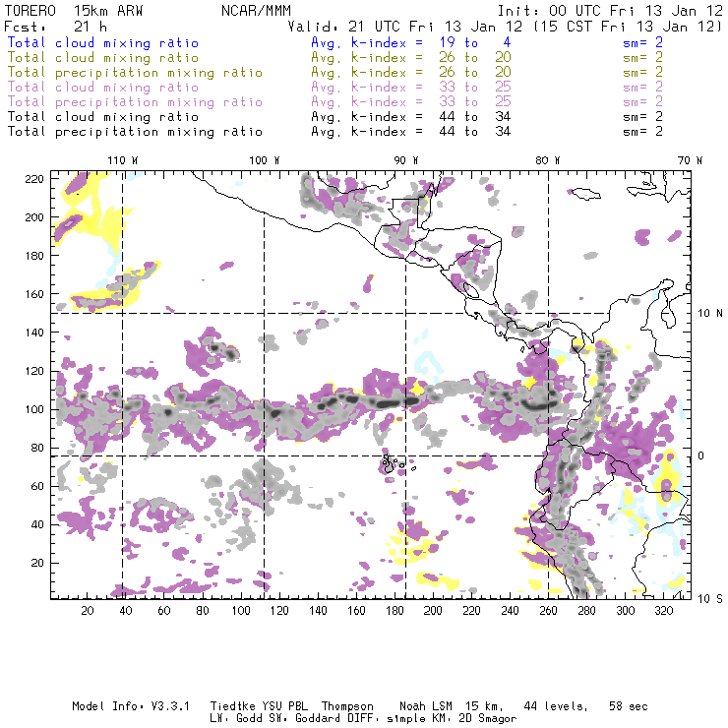Image resolution: width=728 pixels, height=728 pixels.
Task: Click the blue 'sm= 2' value
Action: tap(642, 42)
